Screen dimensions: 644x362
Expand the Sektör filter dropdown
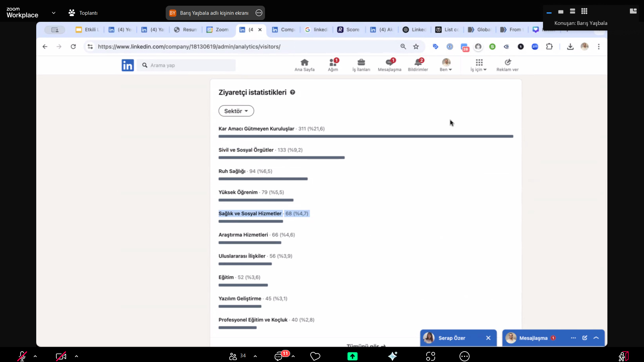click(x=236, y=111)
